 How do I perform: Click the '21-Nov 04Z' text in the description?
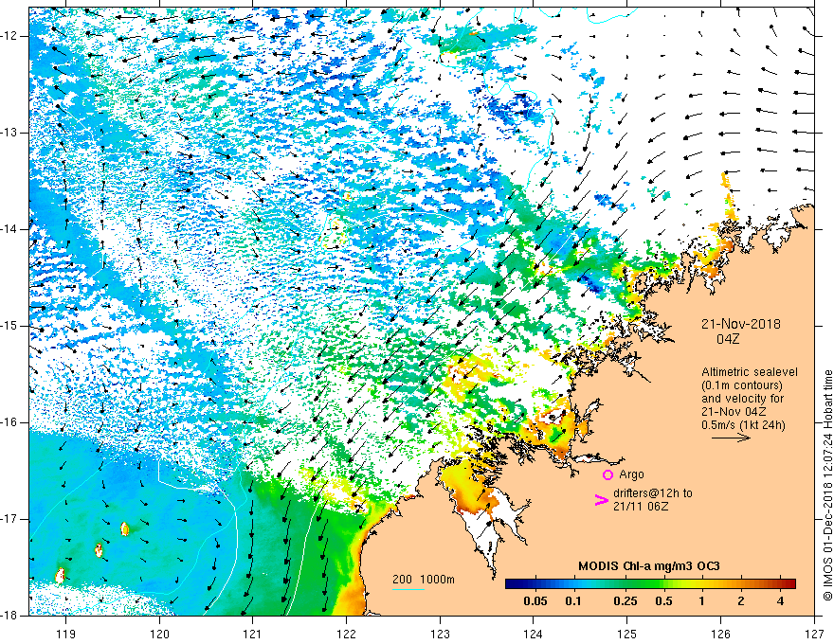pyautogui.click(x=735, y=412)
